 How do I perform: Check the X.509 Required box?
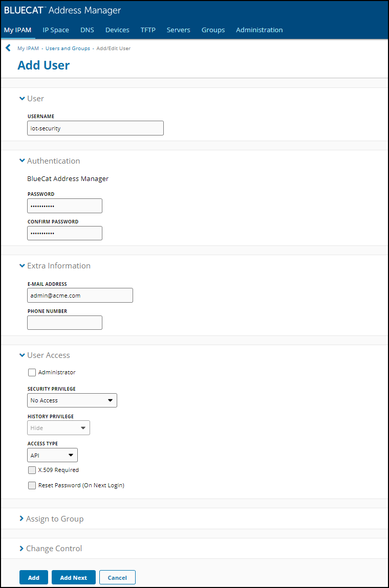pos(32,470)
